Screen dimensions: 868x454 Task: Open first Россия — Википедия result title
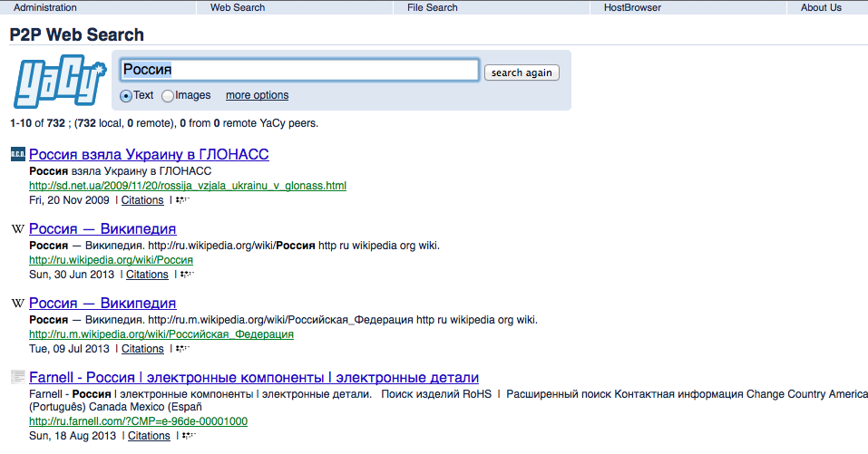pos(102,229)
